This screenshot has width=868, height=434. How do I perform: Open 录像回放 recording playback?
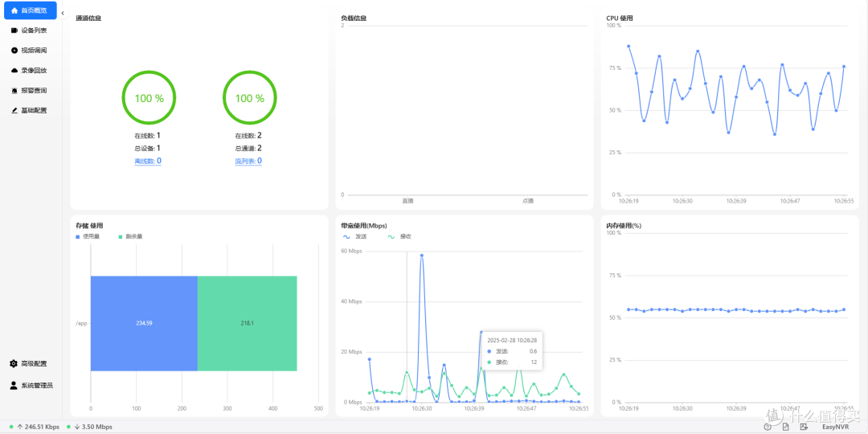[x=31, y=70]
